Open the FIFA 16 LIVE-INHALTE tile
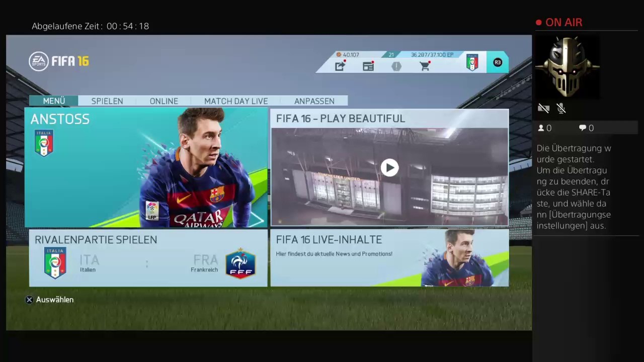 [x=389, y=258]
